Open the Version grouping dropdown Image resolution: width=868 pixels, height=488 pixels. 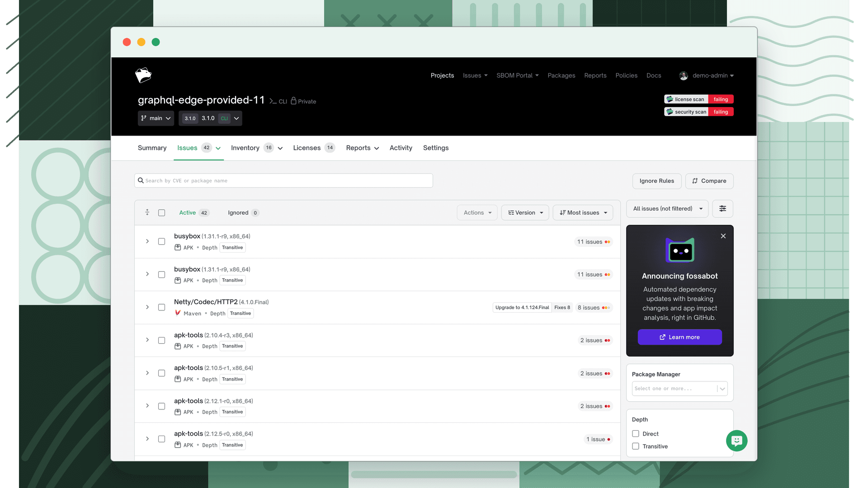525,213
